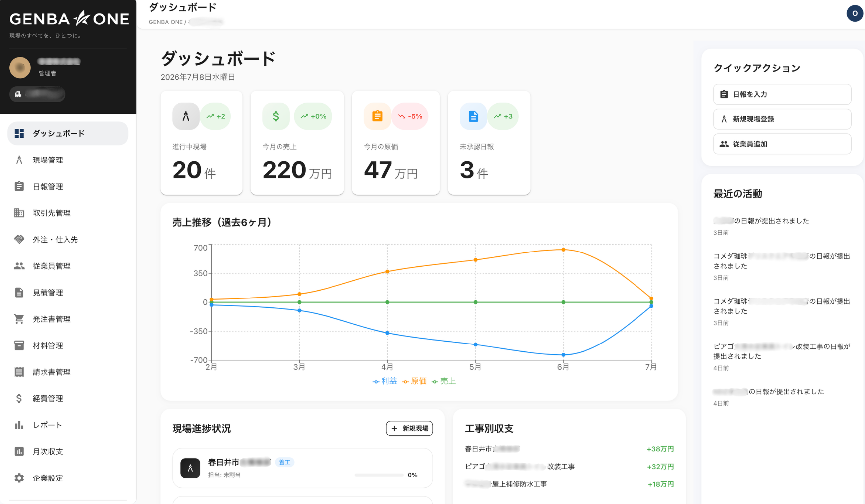
Task: Click the 0% progress bar on 春日井市 row
Action: point(379,475)
